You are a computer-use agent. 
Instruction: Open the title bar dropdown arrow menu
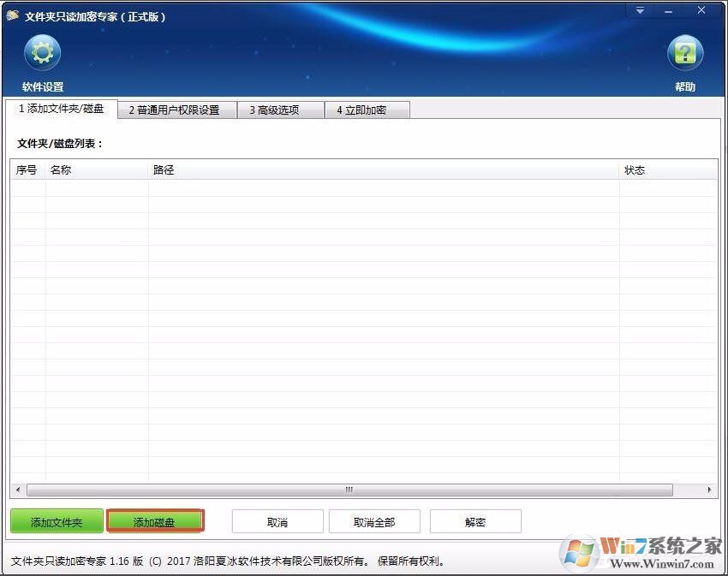click(x=640, y=10)
